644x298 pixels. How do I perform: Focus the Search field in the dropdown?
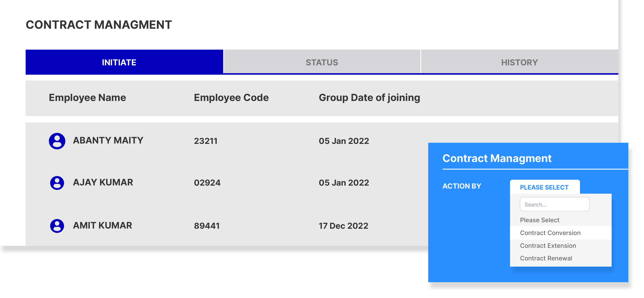(554, 205)
